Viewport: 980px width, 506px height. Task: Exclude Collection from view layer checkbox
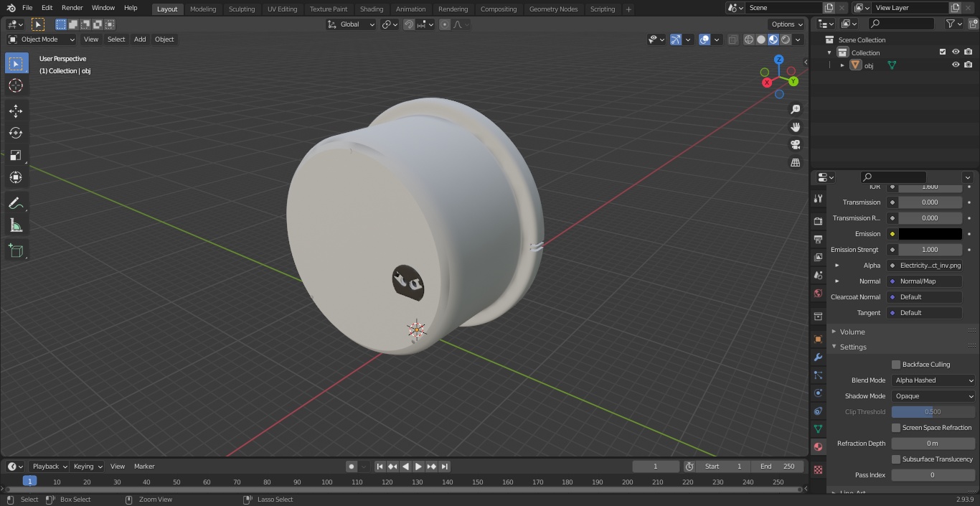[x=943, y=52]
